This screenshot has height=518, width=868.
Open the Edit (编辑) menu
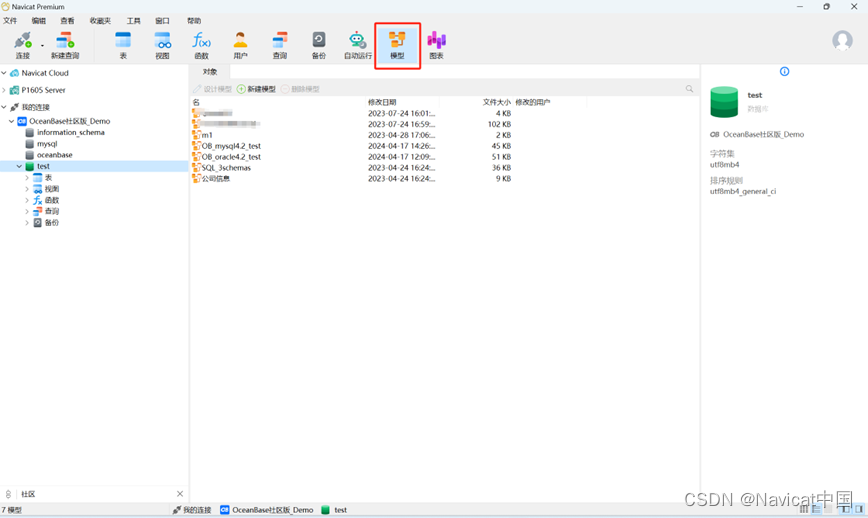(x=39, y=21)
